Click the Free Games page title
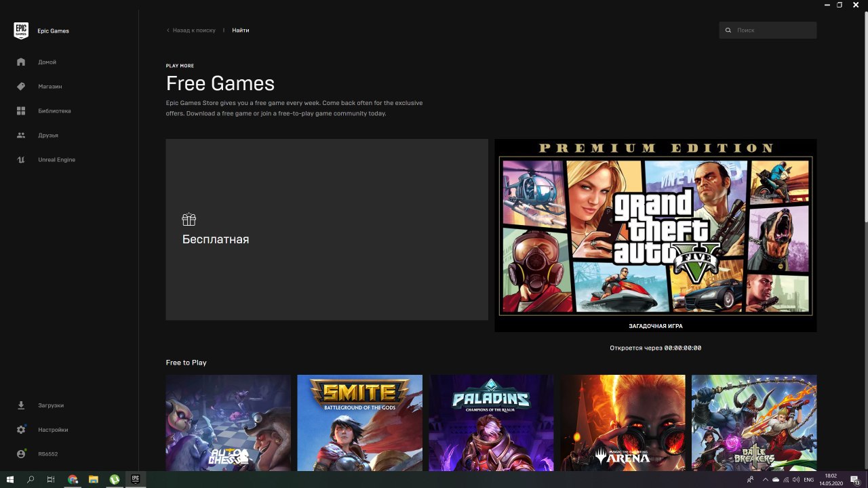868x488 pixels. pyautogui.click(x=220, y=83)
